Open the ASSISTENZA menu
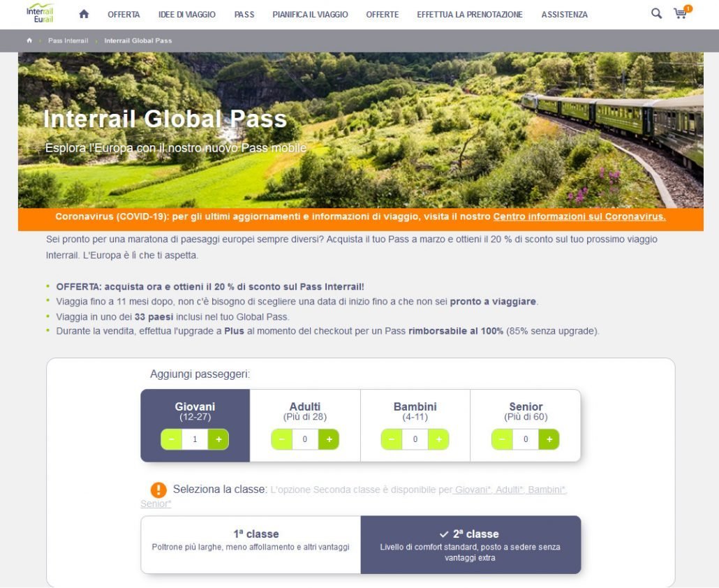Screen dimensions: 719x588 (x=565, y=15)
